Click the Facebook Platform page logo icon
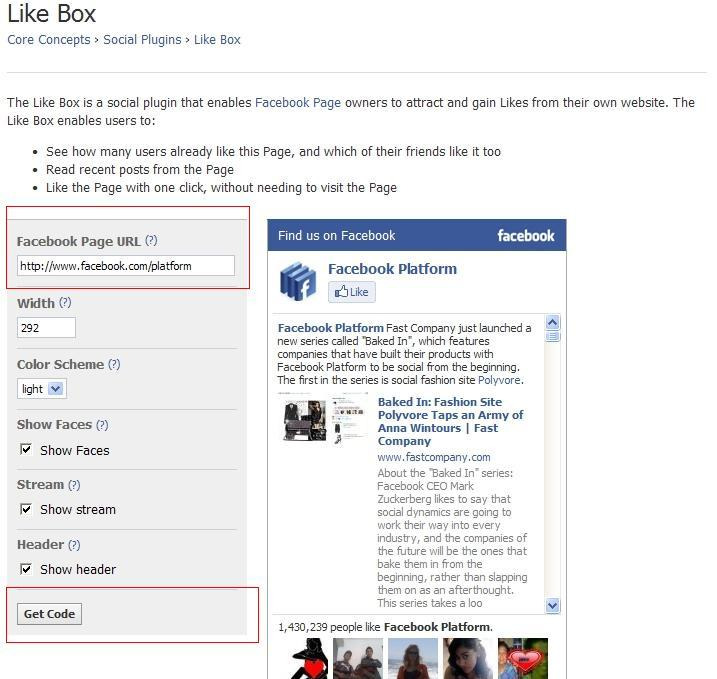 [298, 281]
